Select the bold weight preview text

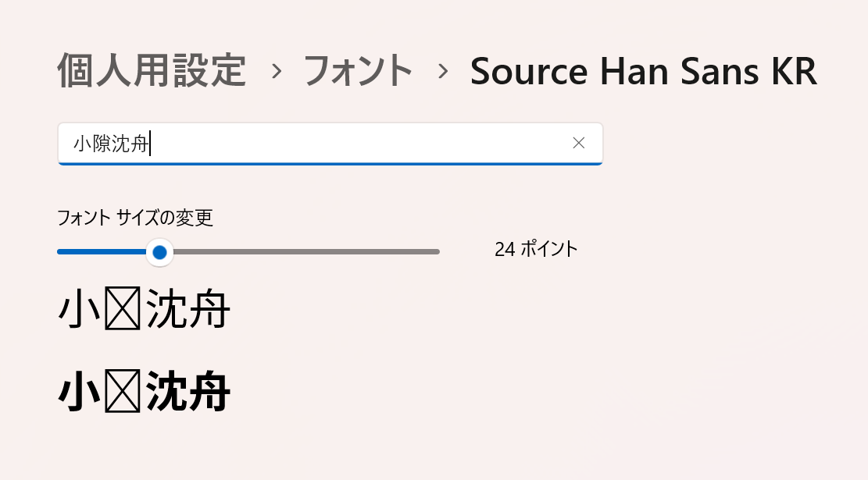click(145, 392)
